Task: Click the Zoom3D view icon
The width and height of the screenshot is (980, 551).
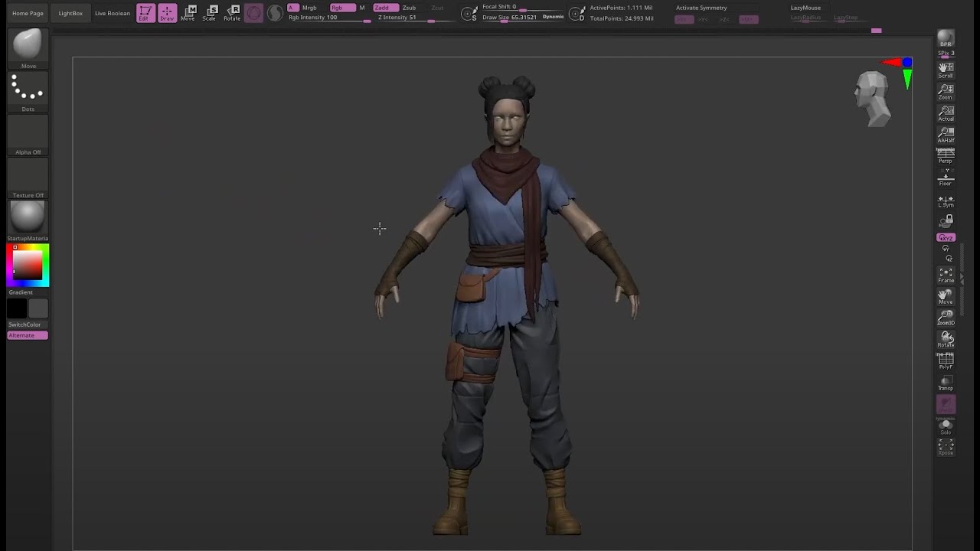Action: [x=946, y=318]
